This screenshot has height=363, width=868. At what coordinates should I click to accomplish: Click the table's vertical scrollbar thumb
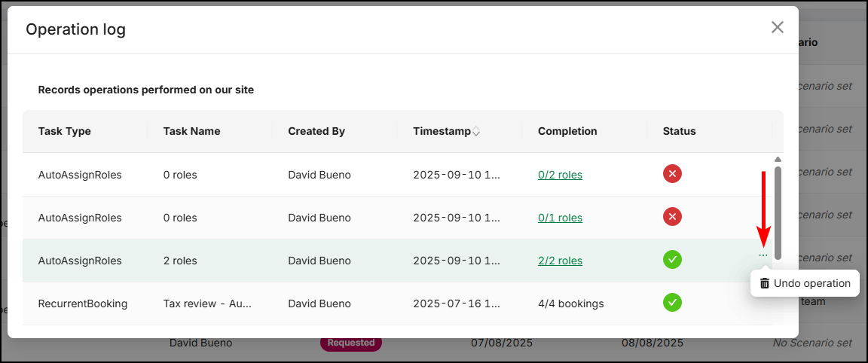point(778,213)
